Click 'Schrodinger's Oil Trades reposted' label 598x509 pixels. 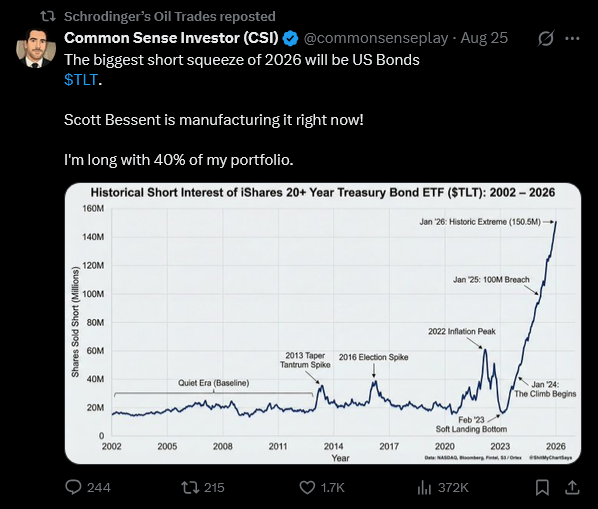(170, 16)
